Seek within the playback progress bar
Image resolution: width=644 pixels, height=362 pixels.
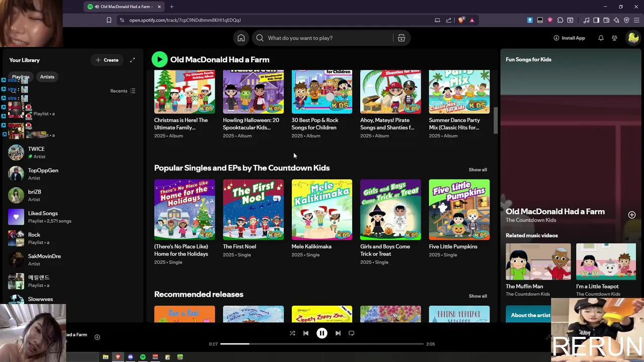point(322,344)
